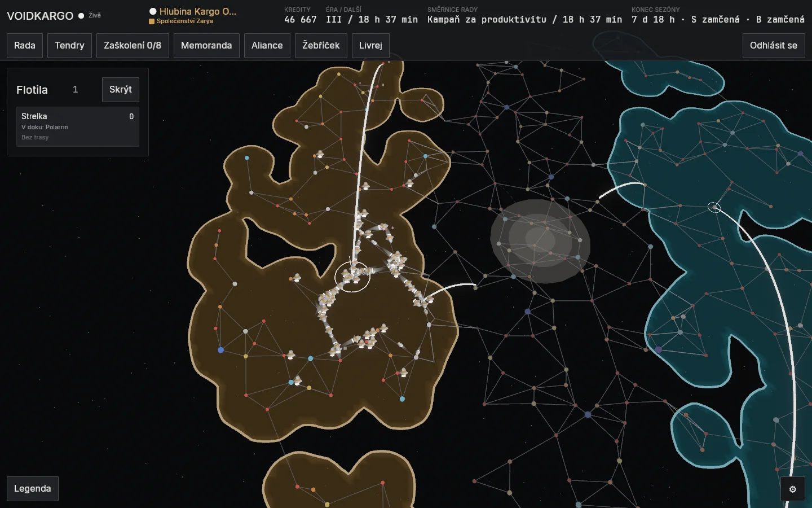Open the Rada menu

[x=25, y=46]
